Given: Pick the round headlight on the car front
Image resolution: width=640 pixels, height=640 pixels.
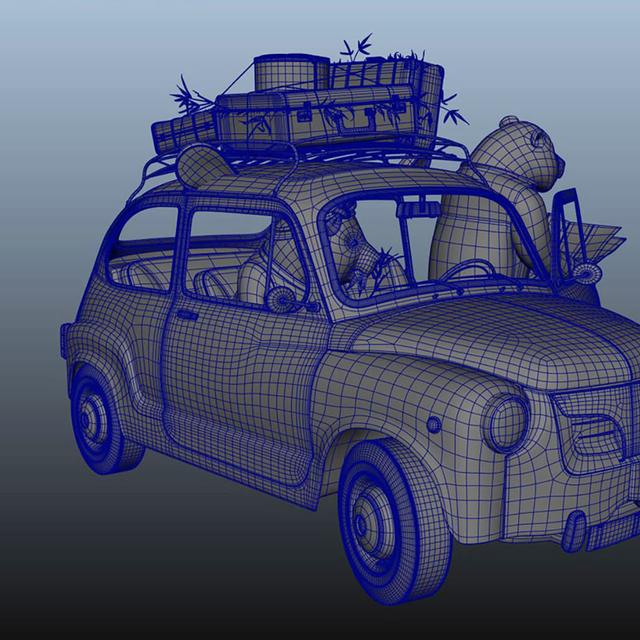Looking at the screenshot, I should [509, 424].
